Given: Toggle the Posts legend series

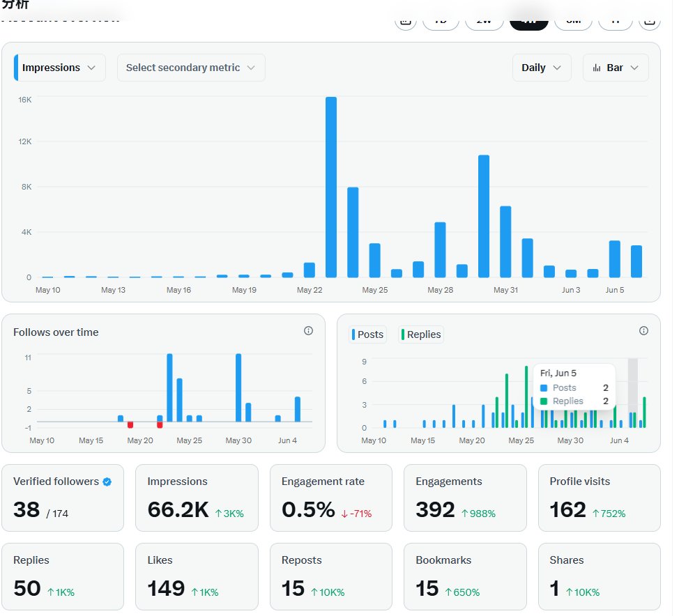Looking at the screenshot, I should pos(367,334).
